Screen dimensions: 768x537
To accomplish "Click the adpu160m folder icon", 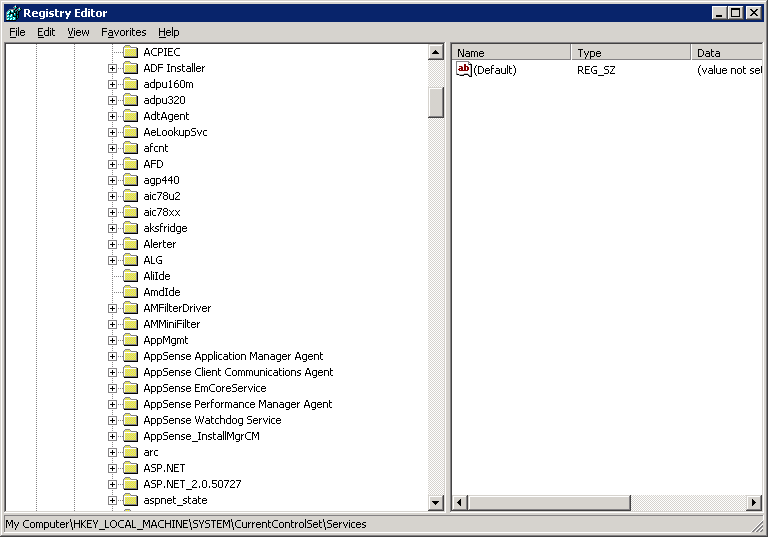I will pos(130,84).
